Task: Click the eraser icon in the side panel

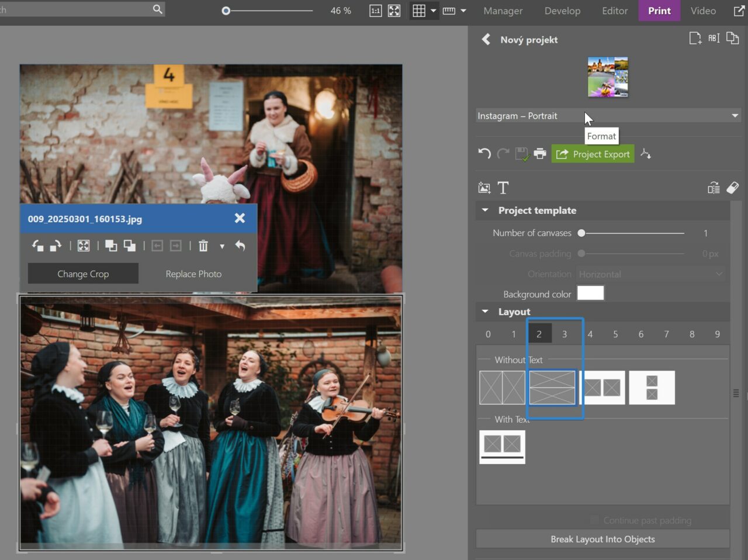Action: (732, 188)
